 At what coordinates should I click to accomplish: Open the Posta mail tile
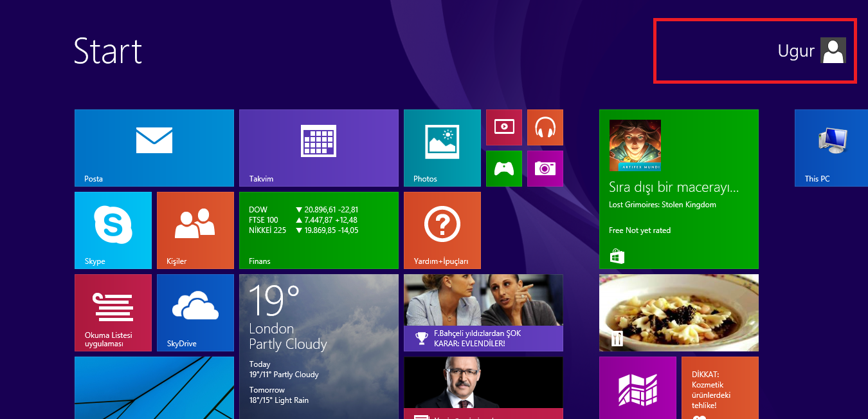[154, 148]
